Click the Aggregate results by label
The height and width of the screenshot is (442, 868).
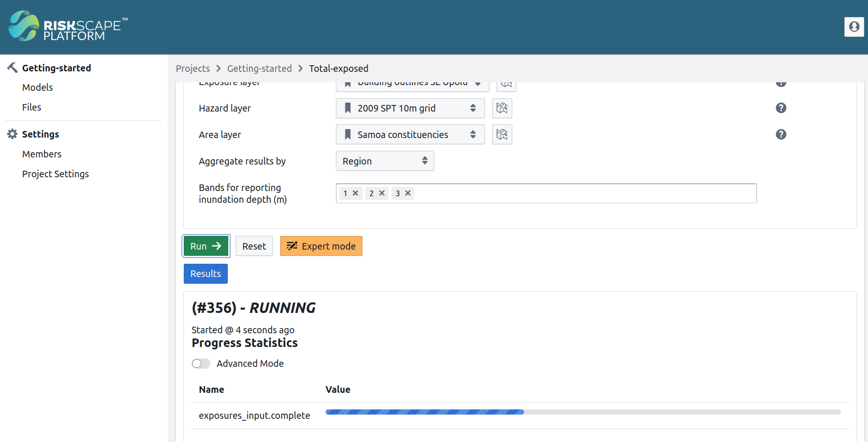(242, 161)
